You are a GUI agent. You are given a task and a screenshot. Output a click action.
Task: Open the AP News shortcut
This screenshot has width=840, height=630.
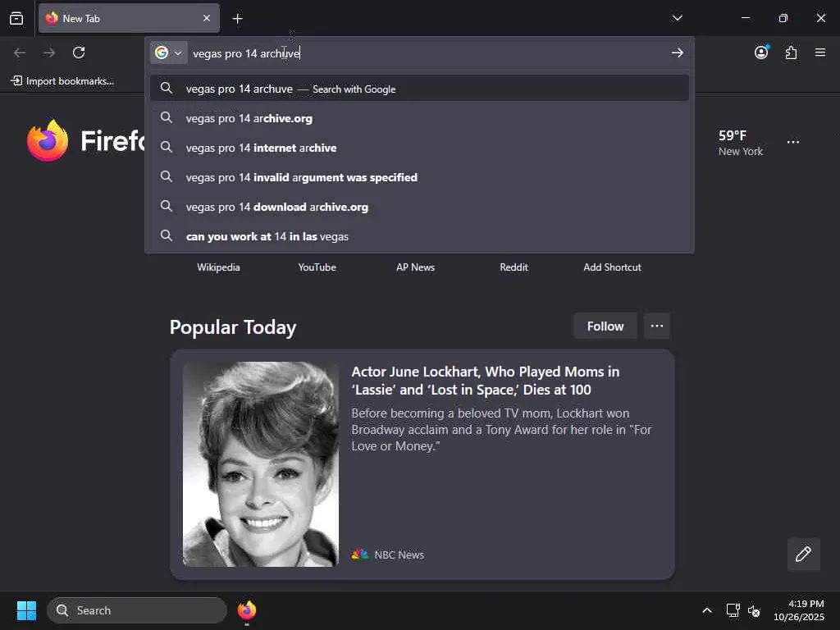415,267
